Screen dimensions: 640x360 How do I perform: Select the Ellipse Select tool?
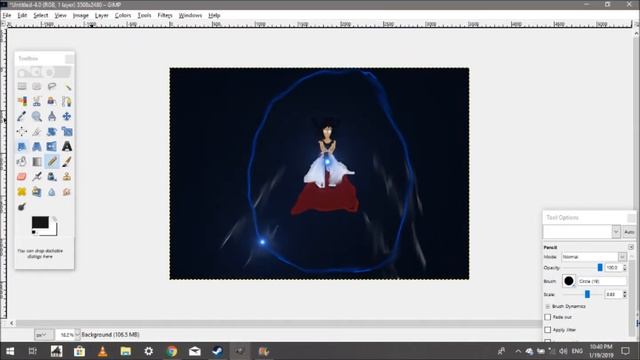(37, 86)
